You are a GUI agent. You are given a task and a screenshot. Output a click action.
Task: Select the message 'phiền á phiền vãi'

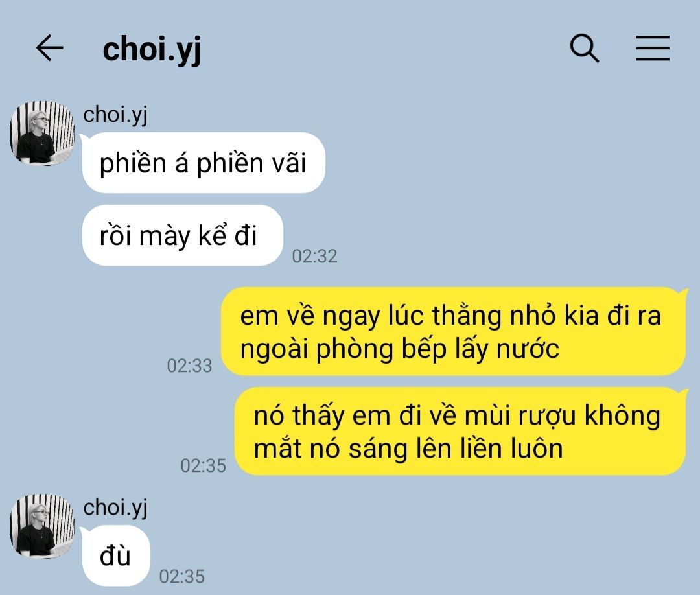pyautogui.click(x=204, y=163)
